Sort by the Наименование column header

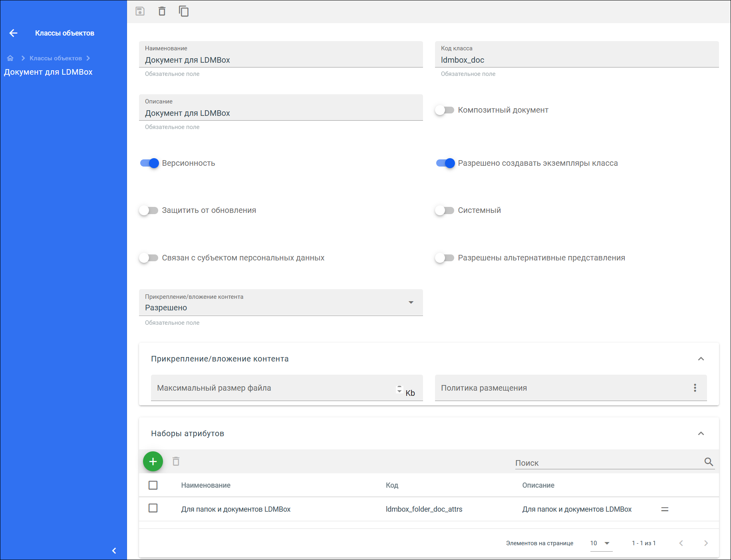206,485
